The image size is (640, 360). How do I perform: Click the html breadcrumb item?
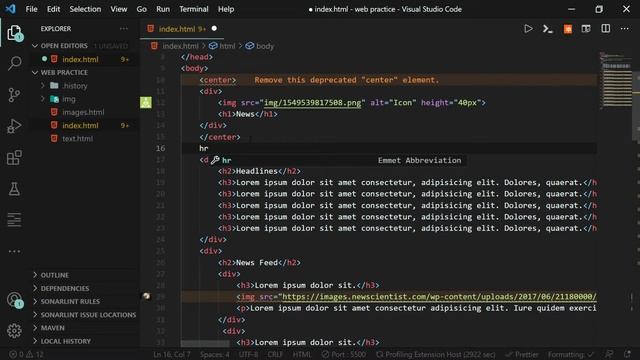point(223,46)
